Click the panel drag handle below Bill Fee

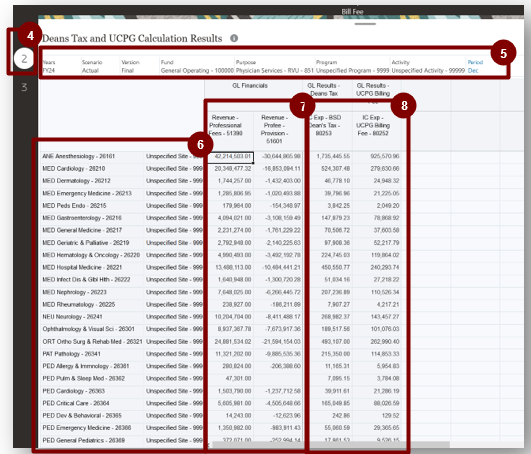point(365,24)
